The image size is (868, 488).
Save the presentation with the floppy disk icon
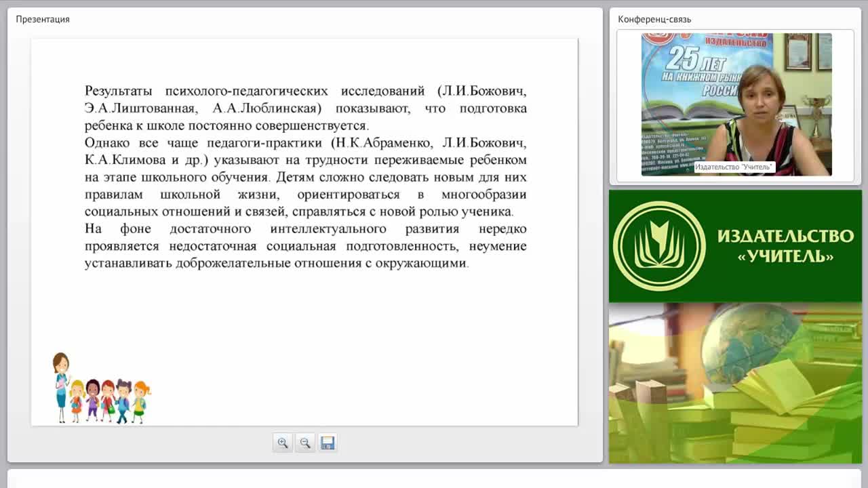click(x=328, y=443)
